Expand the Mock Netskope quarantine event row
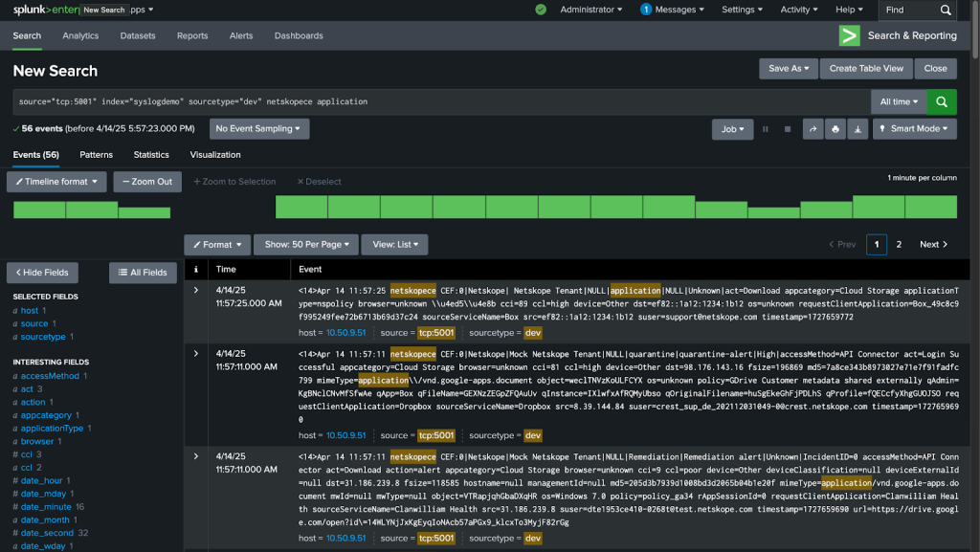The height and width of the screenshot is (552, 980). (x=195, y=353)
